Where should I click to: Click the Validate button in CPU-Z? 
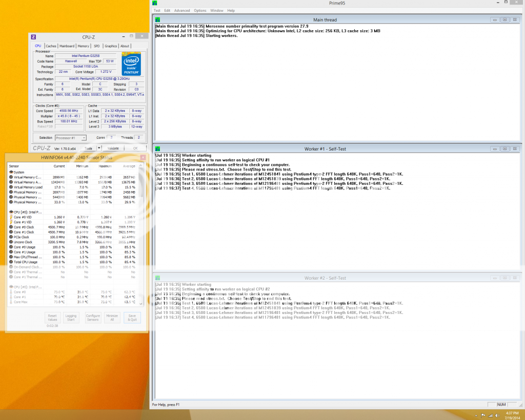click(113, 149)
